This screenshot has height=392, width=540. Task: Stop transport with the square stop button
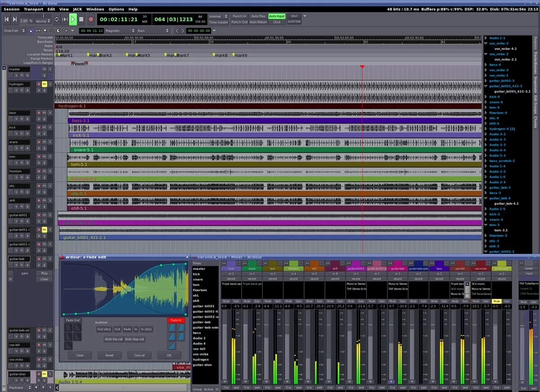tap(81, 19)
